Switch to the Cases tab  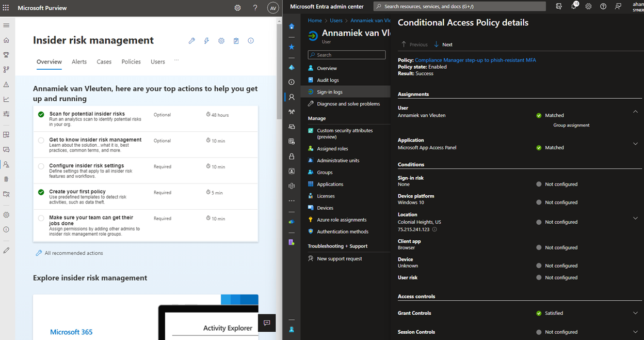(x=104, y=61)
